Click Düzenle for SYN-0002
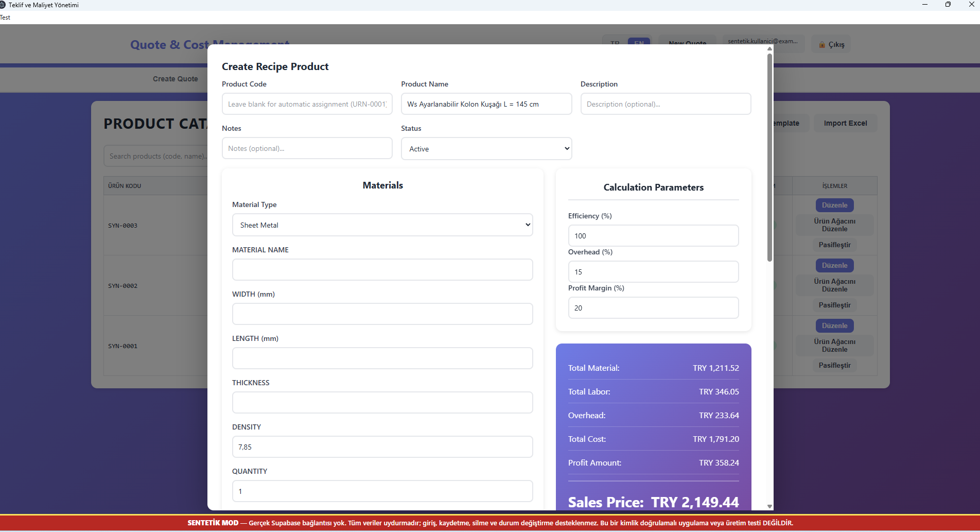The width and height of the screenshot is (980, 532). click(834, 265)
